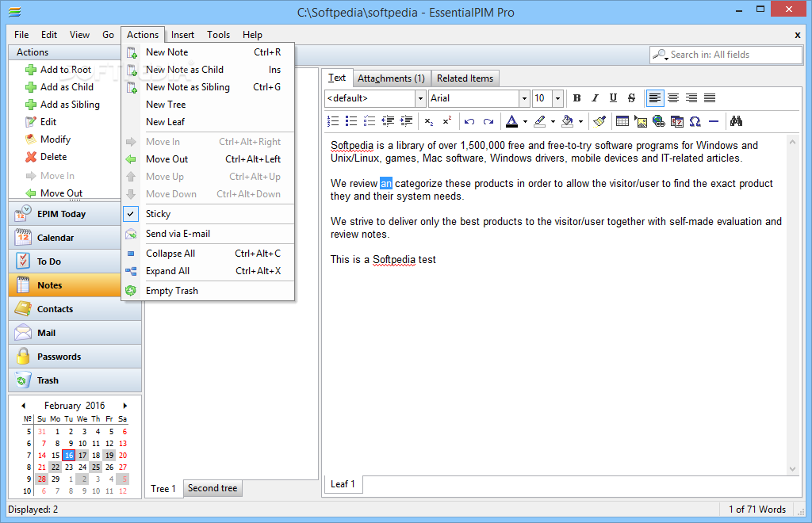Choose New Note from Actions menu

click(209, 52)
